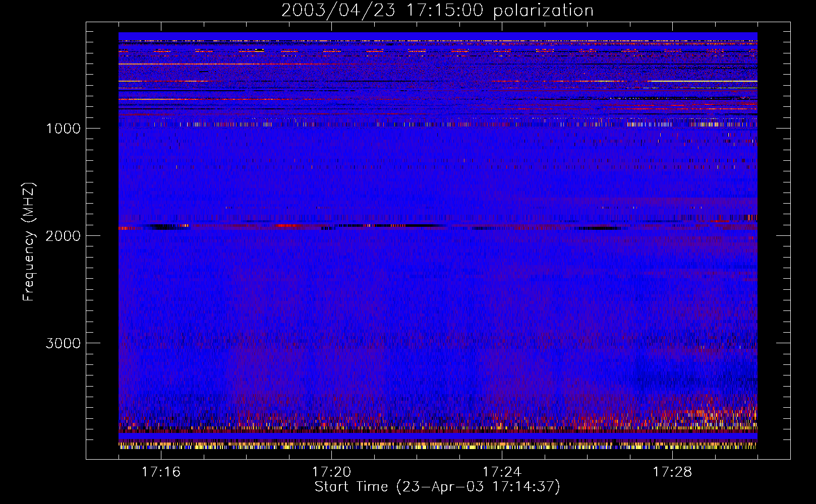Select the 2000 frequency axis label
Viewport: 816px width, 504px height.
[63, 236]
